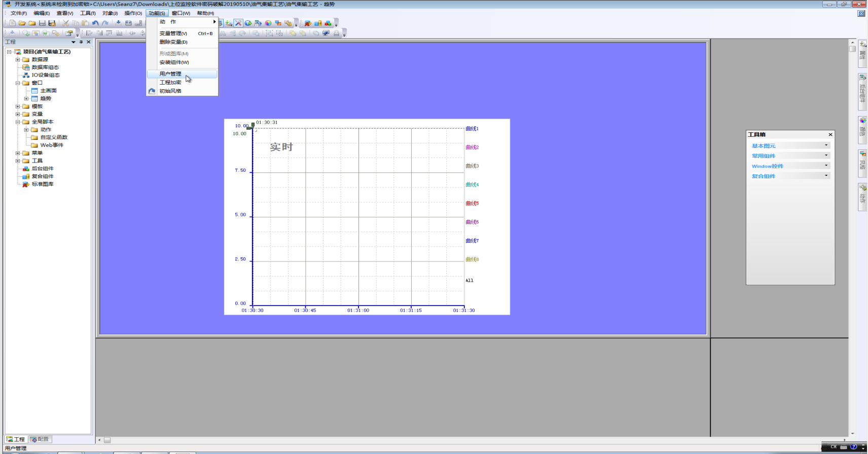Select 初始风格 menu entry

tap(182, 91)
